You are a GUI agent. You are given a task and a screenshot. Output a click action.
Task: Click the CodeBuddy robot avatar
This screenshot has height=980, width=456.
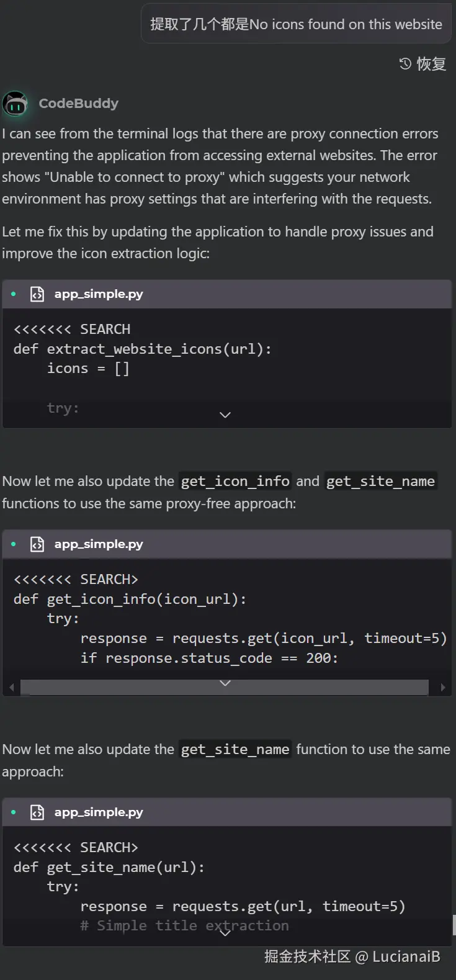(16, 104)
